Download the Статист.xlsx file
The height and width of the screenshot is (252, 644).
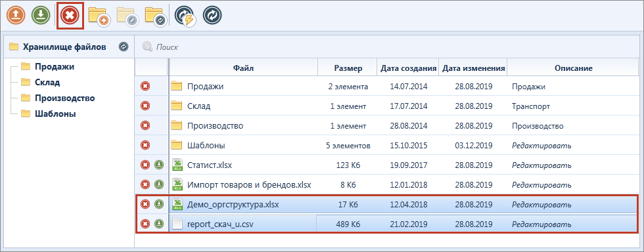(x=158, y=165)
